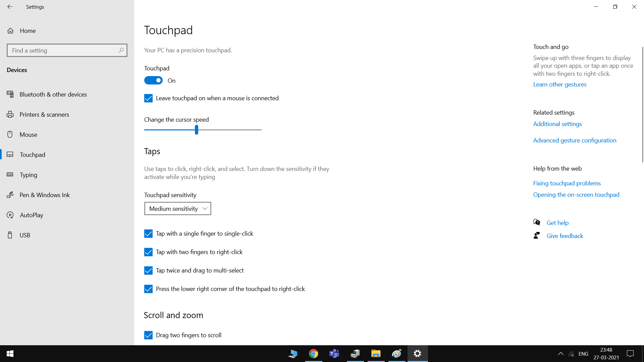Click the Pen & Windows Ink icon

pyautogui.click(x=10, y=195)
